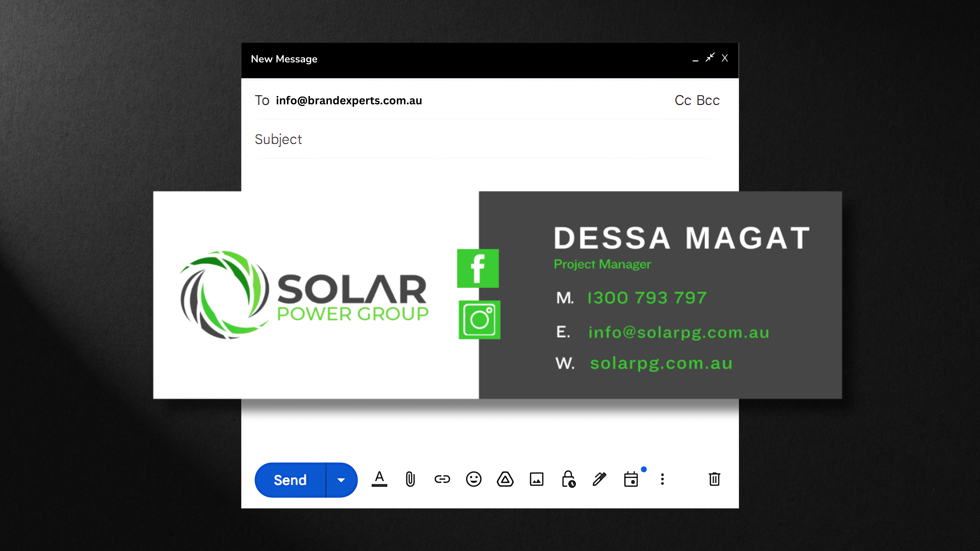The width and height of the screenshot is (980, 551).
Task: Click the phone number 1300 793 797
Action: point(647,298)
